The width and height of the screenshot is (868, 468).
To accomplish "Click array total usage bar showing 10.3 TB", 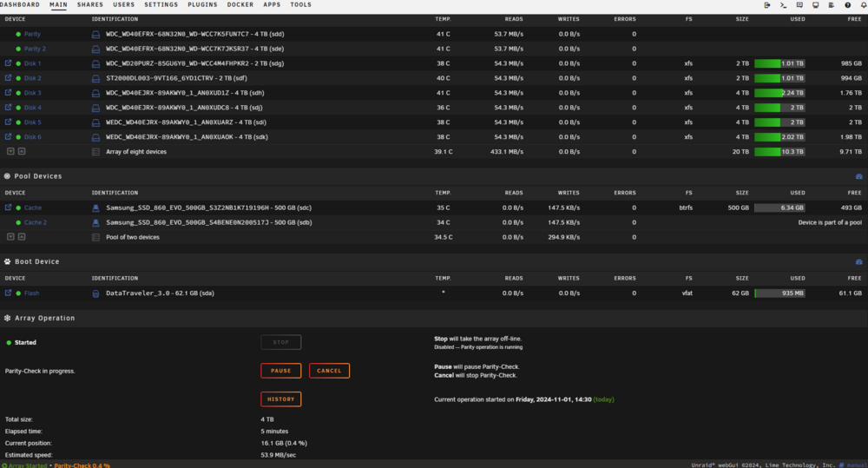I will pos(779,152).
